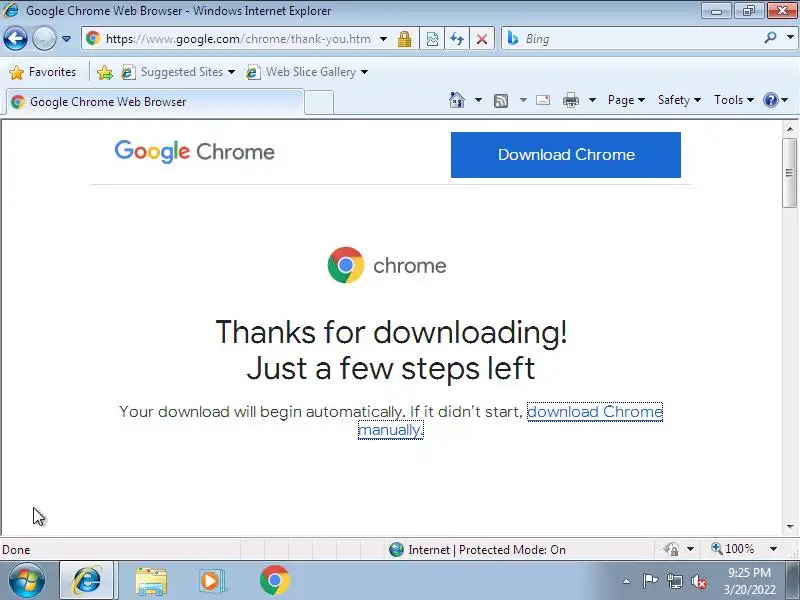Click the search magnifier icon
This screenshot has width=800, height=600.
coord(770,38)
